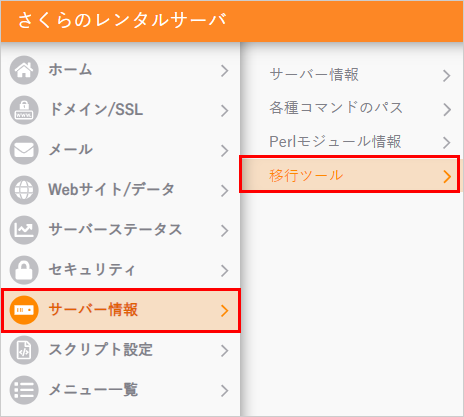Image resolution: width=464 pixels, height=417 pixels.
Task: Click the スクリプト設定 code file icon
Action: click(x=24, y=350)
